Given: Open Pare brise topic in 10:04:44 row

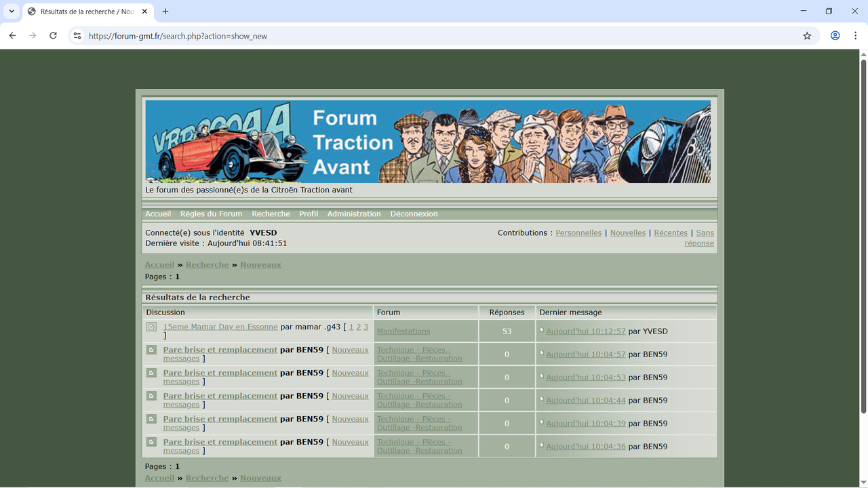Looking at the screenshot, I should [220, 396].
